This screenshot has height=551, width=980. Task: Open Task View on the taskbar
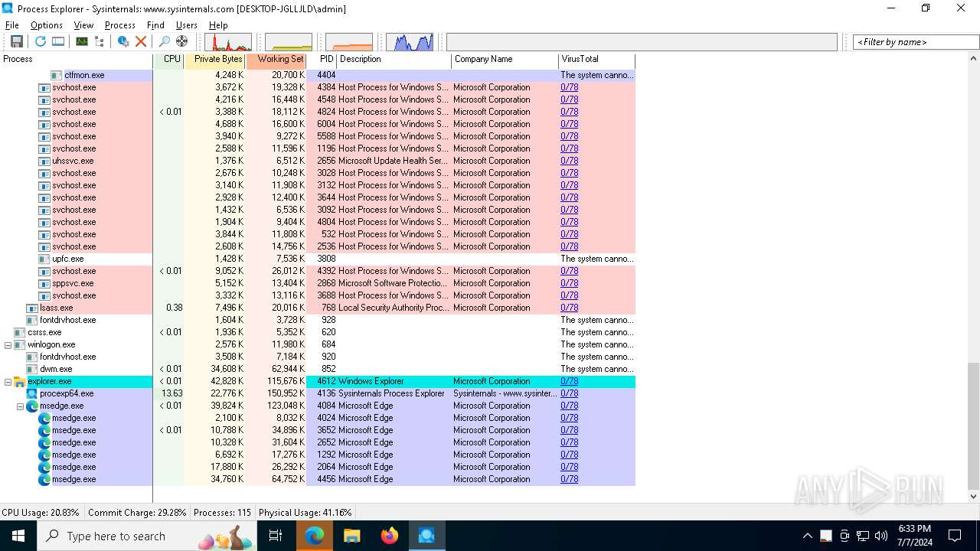276,536
